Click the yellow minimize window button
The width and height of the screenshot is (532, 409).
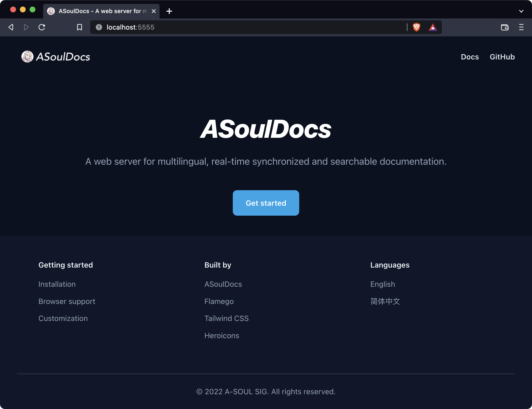(23, 9)
